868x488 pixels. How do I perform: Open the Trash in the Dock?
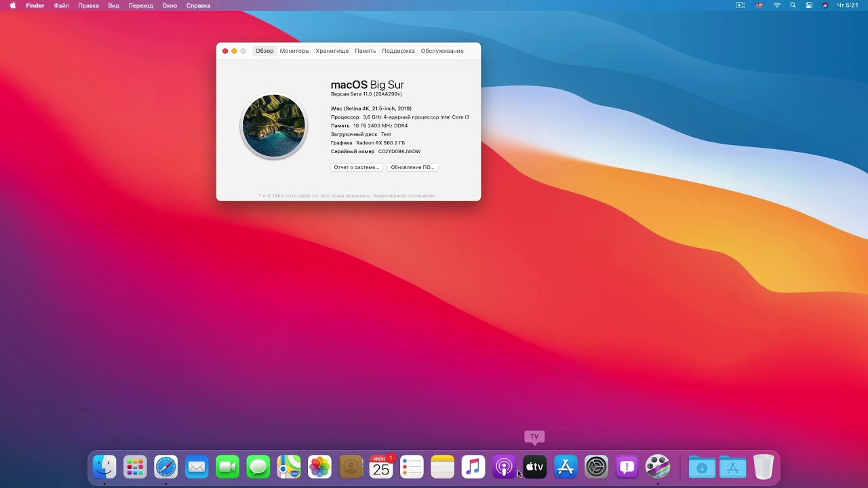pos(764,466)
